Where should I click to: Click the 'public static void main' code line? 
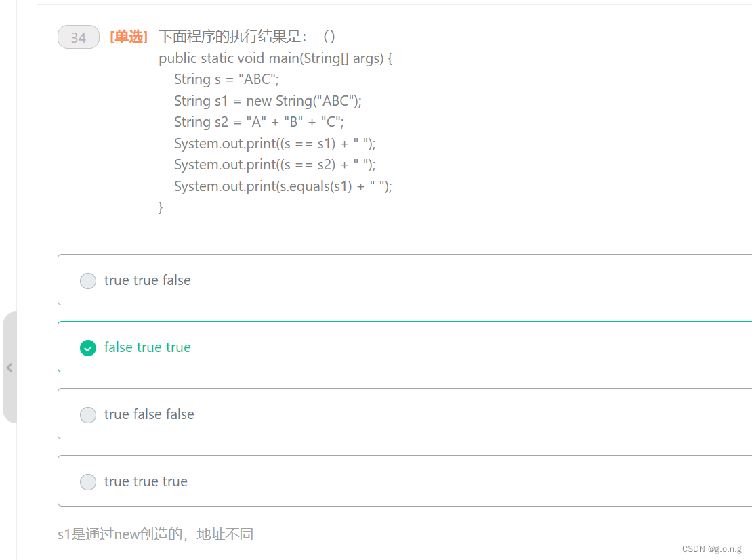pos(275,58)
